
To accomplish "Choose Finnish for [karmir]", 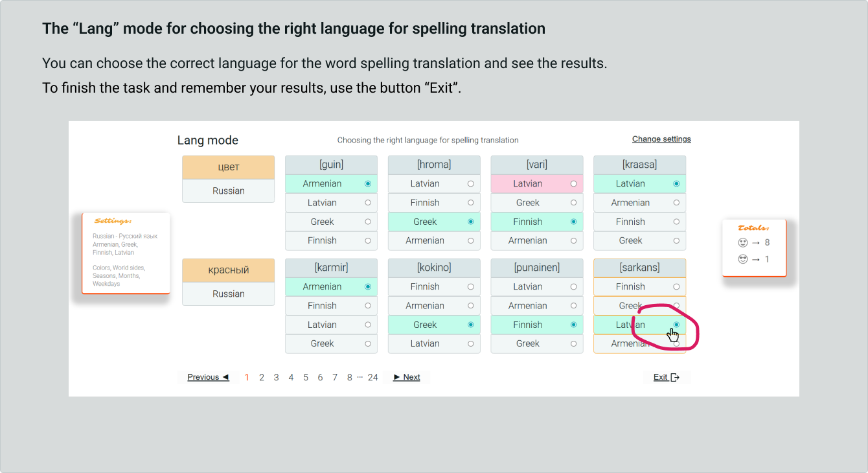I will 331,306.
